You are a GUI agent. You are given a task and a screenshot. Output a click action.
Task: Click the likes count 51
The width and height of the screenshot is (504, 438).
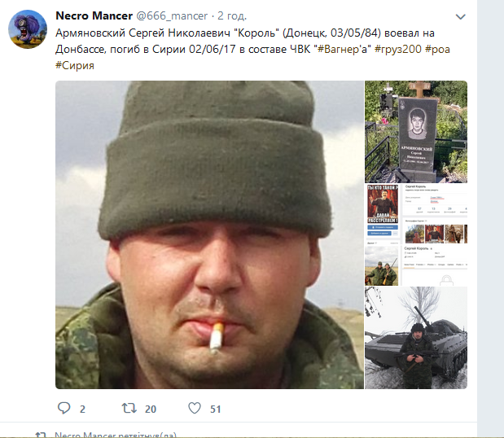[215, 409]
